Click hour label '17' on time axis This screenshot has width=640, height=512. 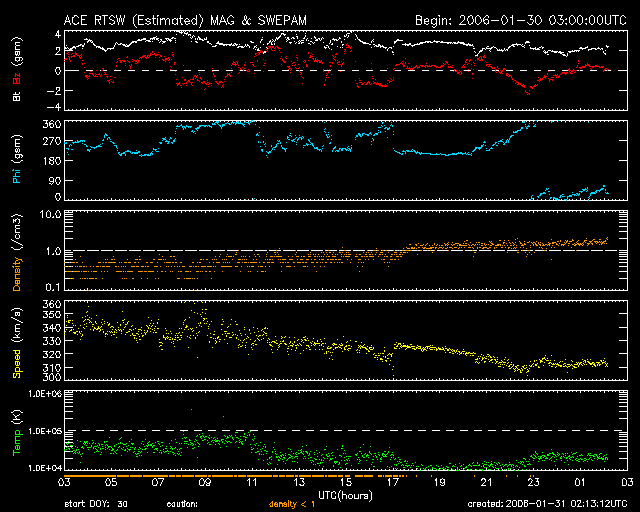coord(393,483)
